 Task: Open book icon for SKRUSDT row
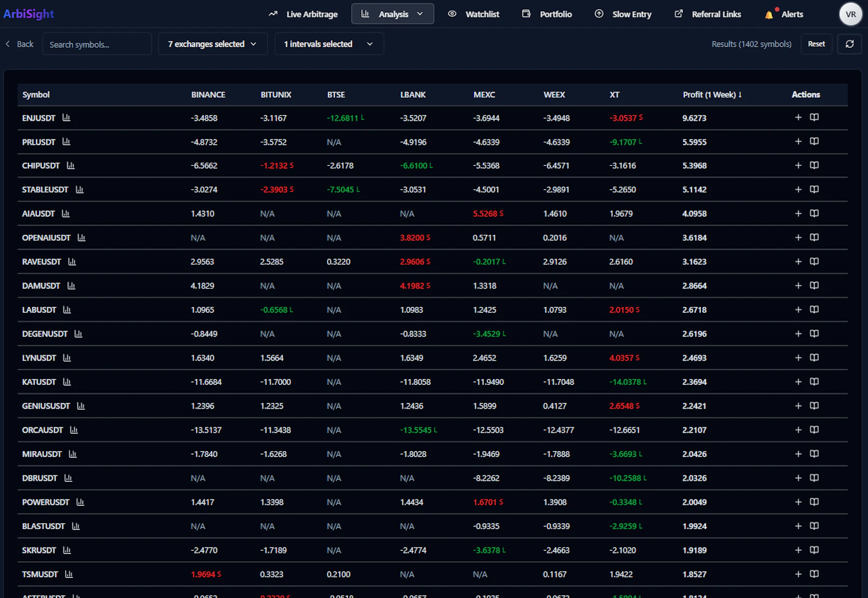[x=814, y=550]
